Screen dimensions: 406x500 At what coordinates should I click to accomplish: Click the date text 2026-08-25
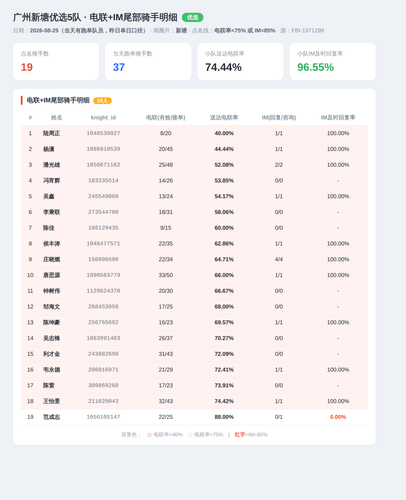[44, 30]
